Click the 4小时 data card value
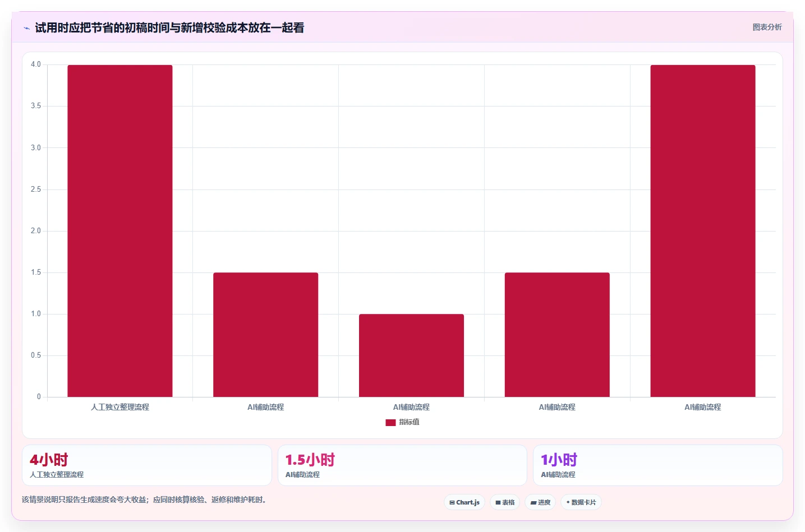Viewport: 805px width, 532px height. click(49, 460)
